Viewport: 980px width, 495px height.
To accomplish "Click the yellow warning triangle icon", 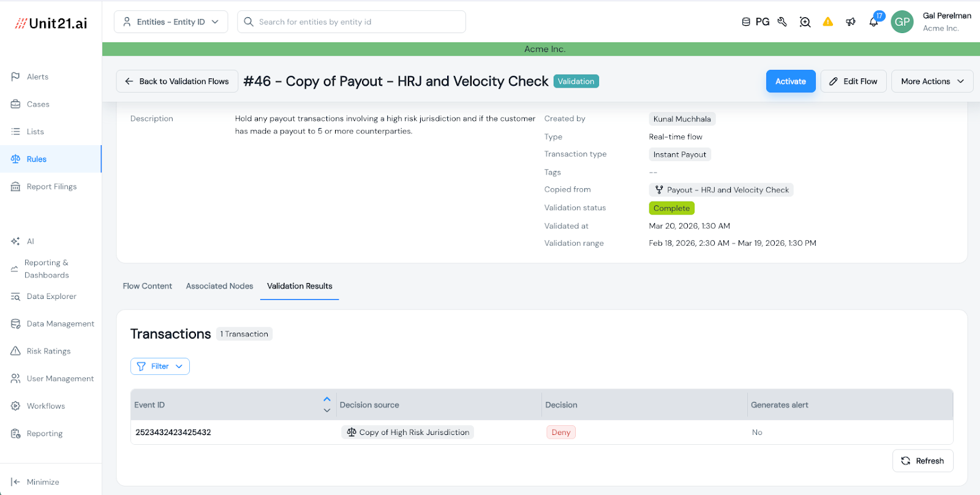I will tap(827, 22).
